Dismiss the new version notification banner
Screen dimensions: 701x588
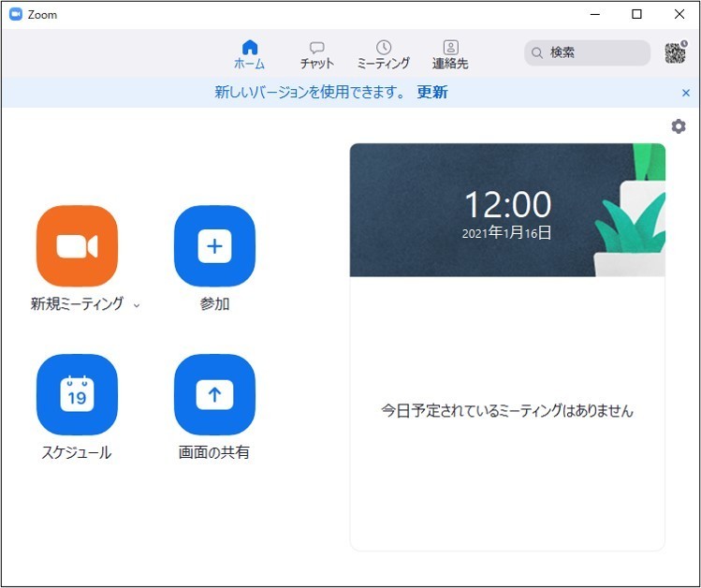click(686, 93)
